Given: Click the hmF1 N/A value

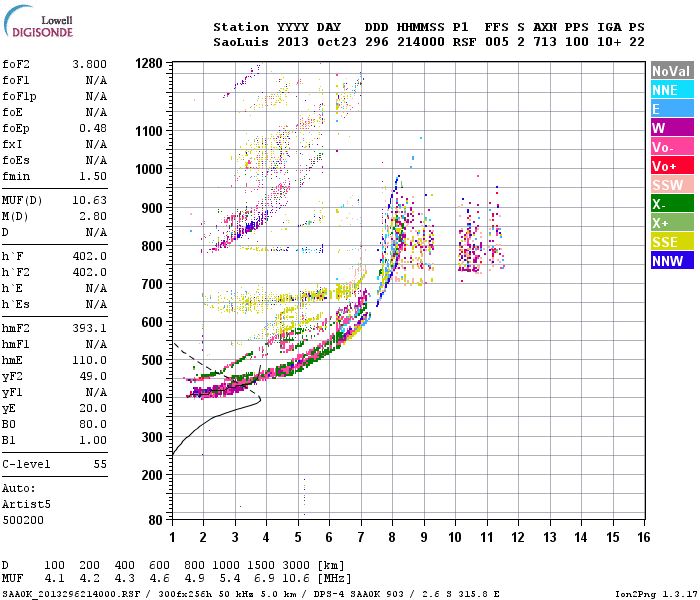Looking at the screenshot, I should (96, 345).
